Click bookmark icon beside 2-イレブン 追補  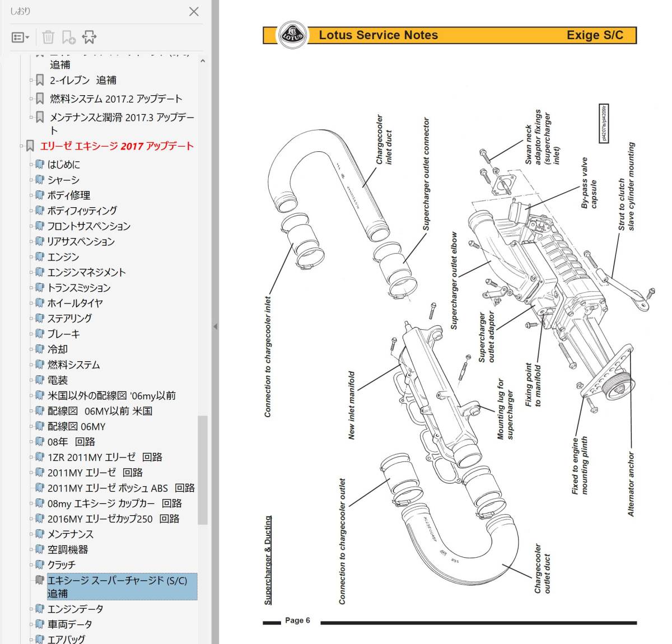coord(40,80)
